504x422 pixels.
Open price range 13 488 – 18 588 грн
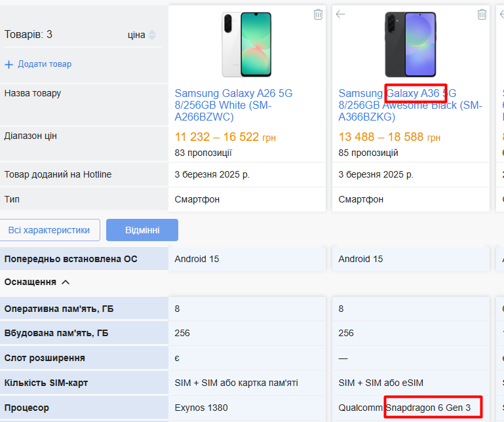coord(389,137)
